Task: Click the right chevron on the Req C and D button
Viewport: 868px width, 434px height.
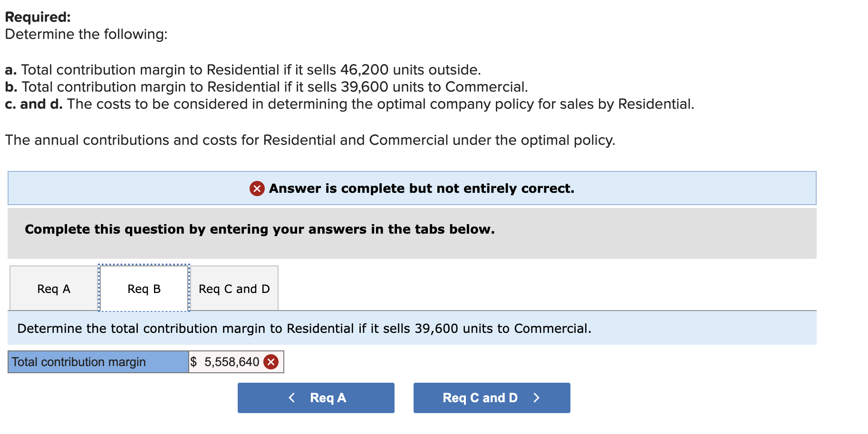Action: (x=537, y=398)
